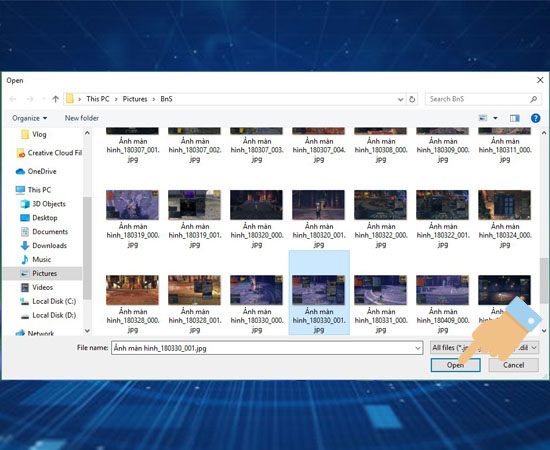Select file name hinh_180311_000.jpg

[505, 150]
